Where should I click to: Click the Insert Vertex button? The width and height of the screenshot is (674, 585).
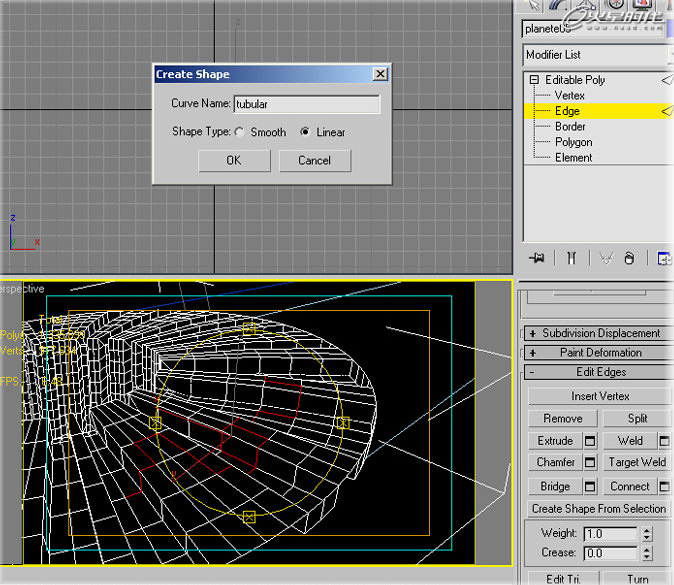[600, 396]
